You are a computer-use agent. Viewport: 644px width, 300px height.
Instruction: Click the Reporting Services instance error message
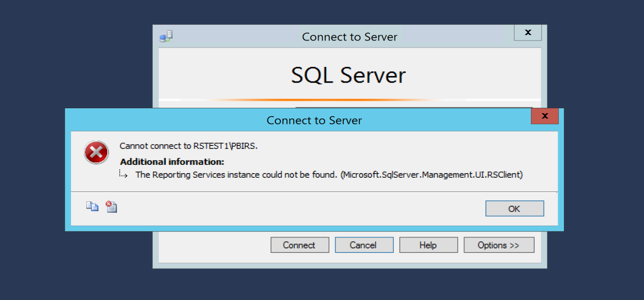(329, 175)
